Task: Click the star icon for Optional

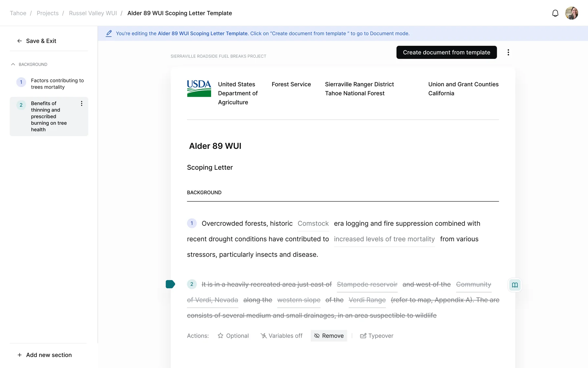Action: tap(220, 336)
